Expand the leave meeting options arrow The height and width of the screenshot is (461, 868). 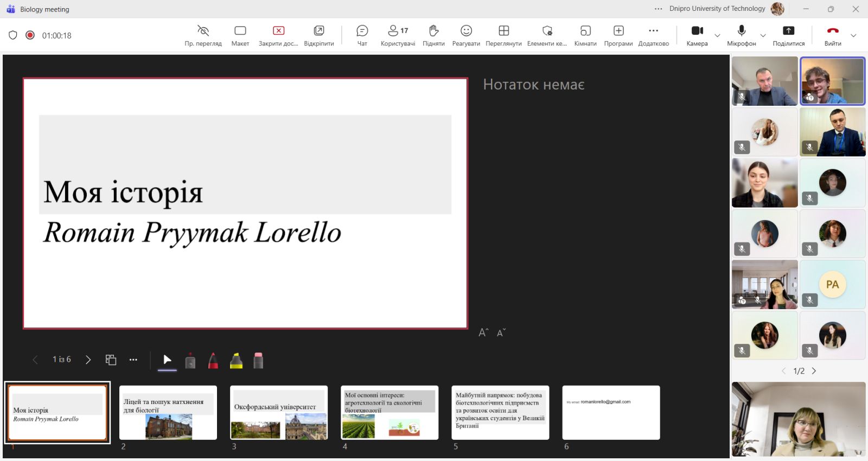pyautogui.click(x=853, y=36)
